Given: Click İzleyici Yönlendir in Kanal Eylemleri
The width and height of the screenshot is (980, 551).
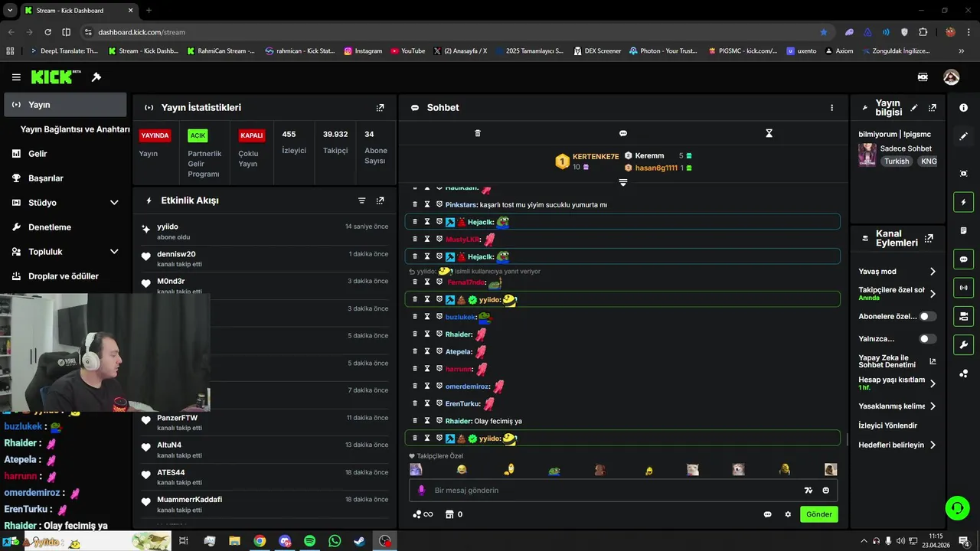Looking at the screenshot, I should point(888,425).
